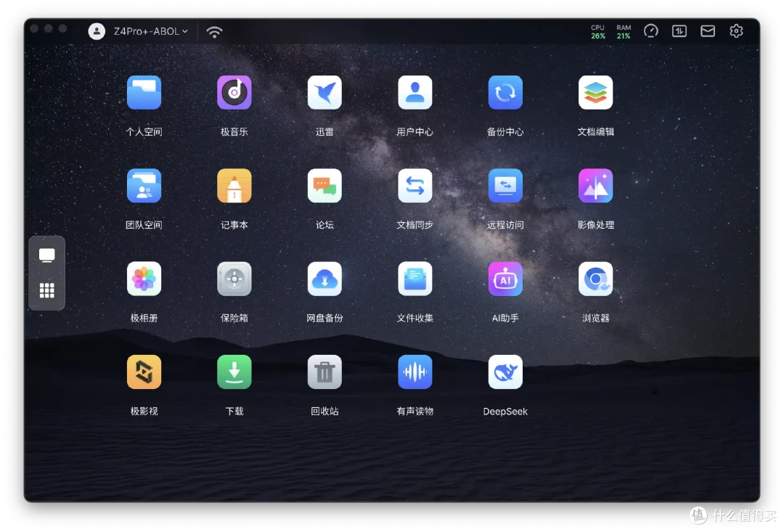Open the settings gear icon

(x=736, y=31)
